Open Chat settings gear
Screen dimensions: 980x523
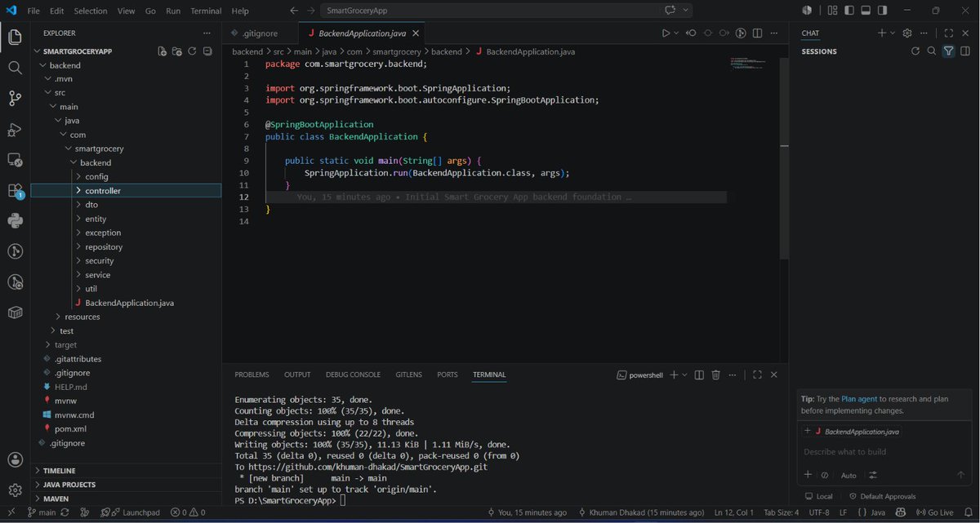pos(907,33)
